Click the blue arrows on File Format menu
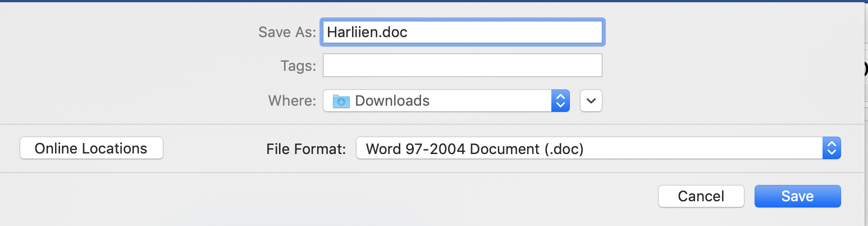The height and width of the screenshot is (226, 868). pyautogui.click(x=832, y=148)
